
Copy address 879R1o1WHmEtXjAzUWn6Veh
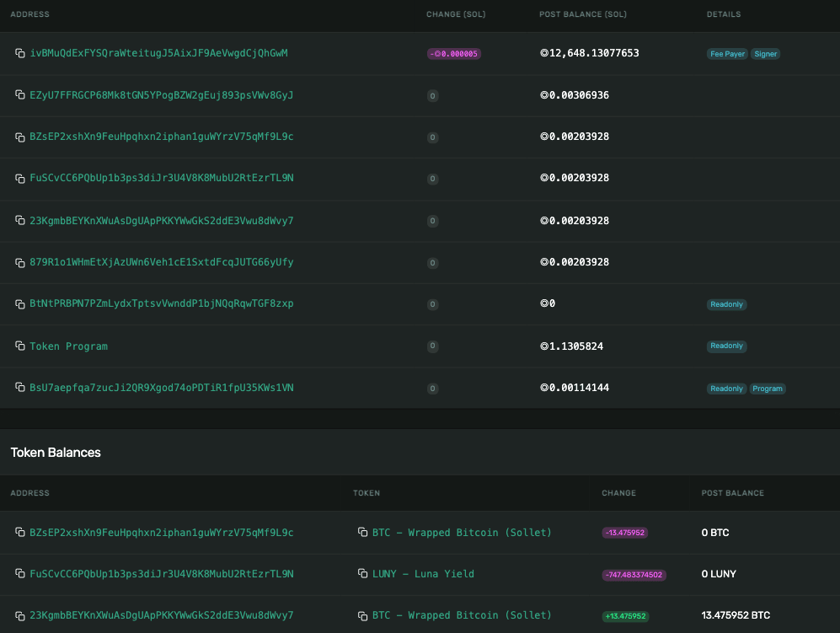(20, 262)
